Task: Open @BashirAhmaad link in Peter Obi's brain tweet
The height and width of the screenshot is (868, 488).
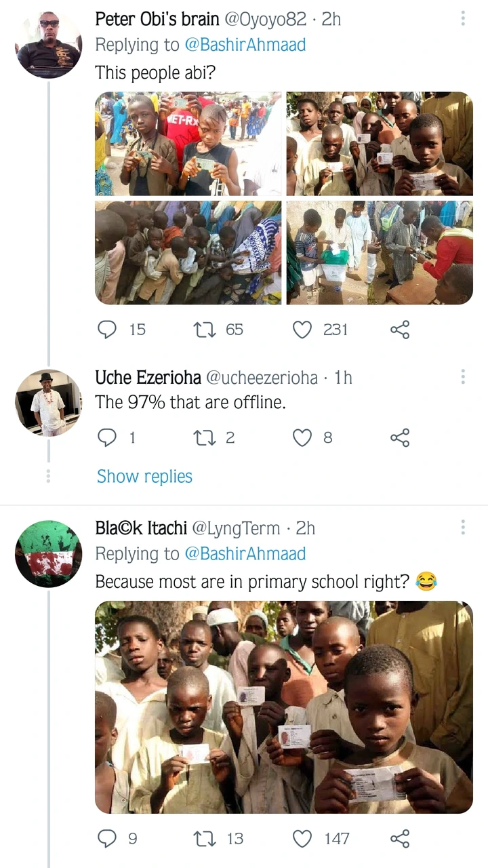Action: point(245,45)
